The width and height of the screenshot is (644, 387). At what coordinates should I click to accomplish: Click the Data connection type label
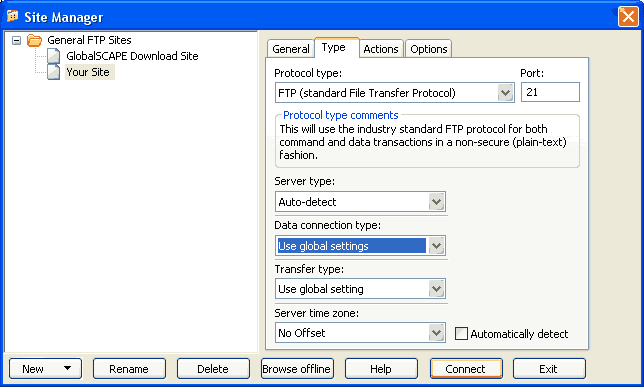327,225
